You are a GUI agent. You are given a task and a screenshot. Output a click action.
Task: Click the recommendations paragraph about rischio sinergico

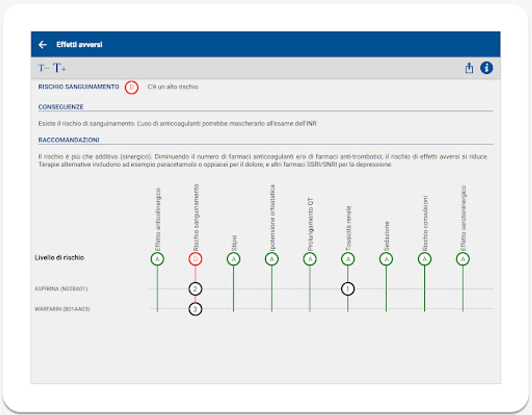pyautogui.click(x=263, y=160)
